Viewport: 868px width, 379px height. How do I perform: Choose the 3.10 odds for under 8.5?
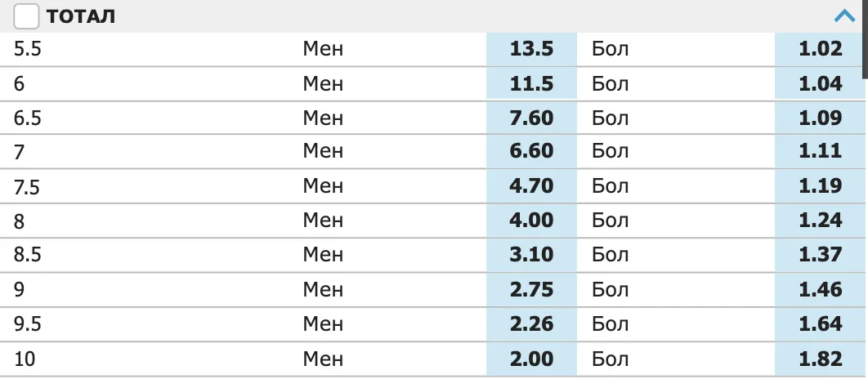[x=531, y=255]
